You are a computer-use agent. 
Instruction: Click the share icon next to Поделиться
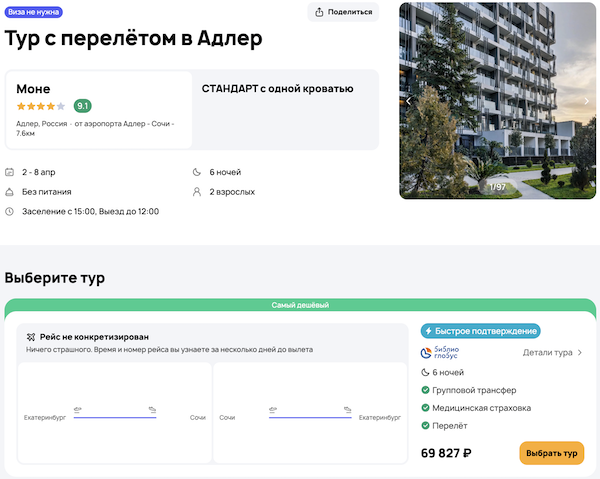pos(320,12)
